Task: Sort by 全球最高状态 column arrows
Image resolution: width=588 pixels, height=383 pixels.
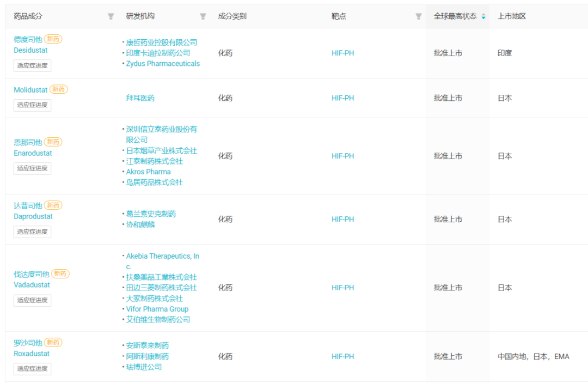Action: 483,16
